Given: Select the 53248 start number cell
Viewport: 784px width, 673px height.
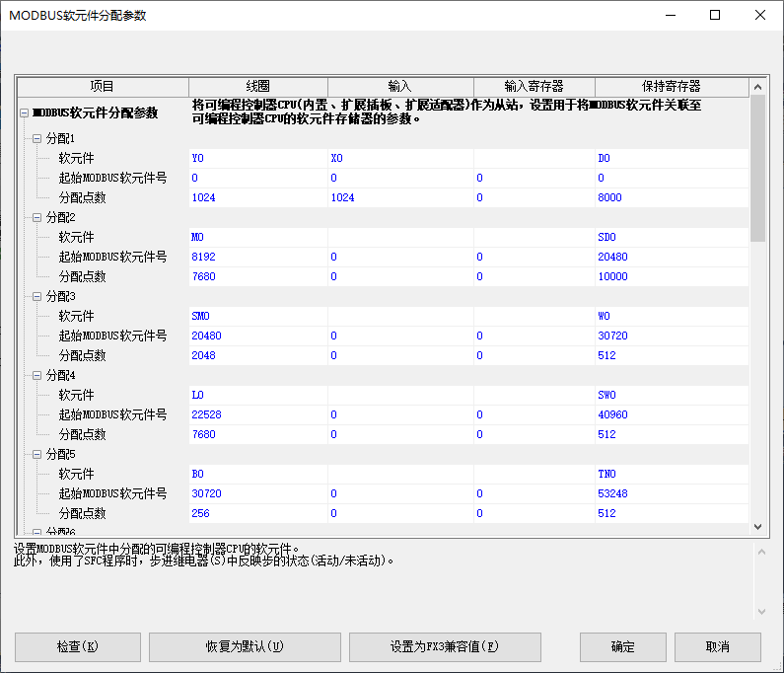Looking at the screenshot, I should 672,493.
